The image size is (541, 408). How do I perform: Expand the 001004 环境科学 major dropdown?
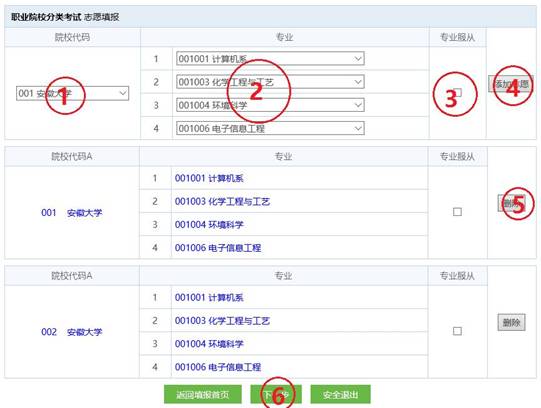pyautogui.click(x=270, y=105)
